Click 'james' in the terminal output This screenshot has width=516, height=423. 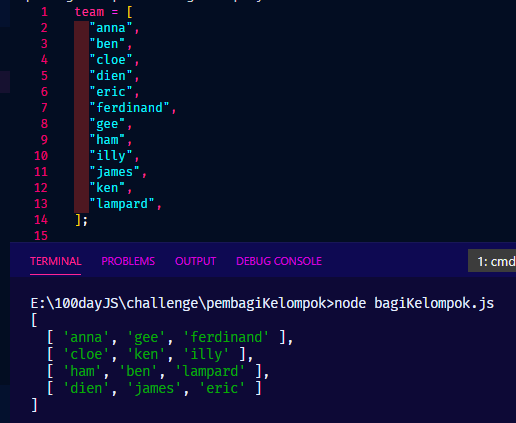coord(154,388)
